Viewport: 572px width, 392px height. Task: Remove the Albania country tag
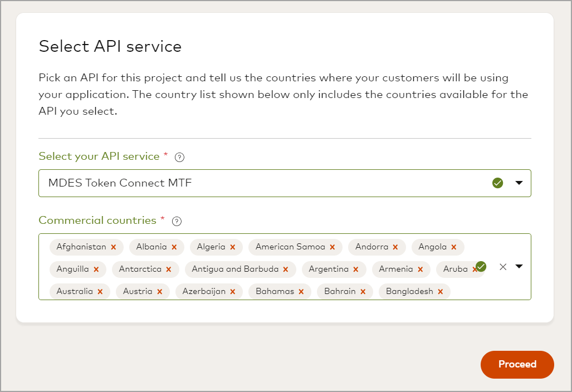[174, 247]
